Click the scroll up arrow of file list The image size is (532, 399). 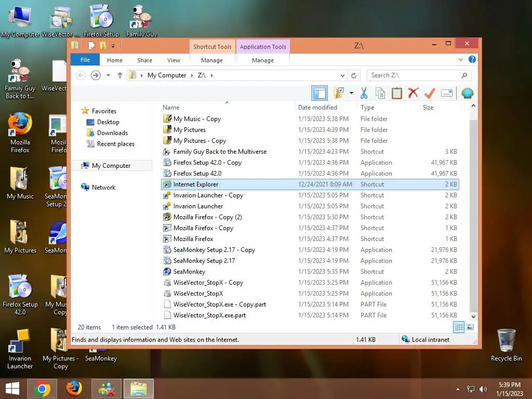474,106
